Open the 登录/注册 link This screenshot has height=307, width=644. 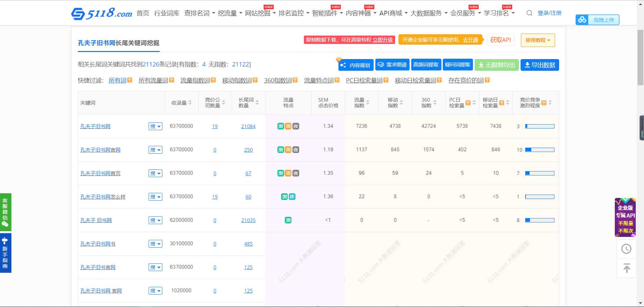pos(549,13)
